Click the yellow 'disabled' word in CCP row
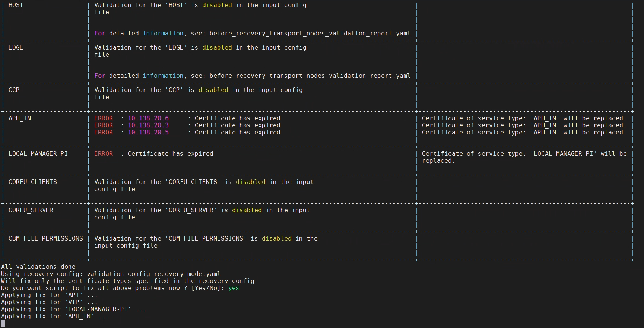 (x=213, y=90)
